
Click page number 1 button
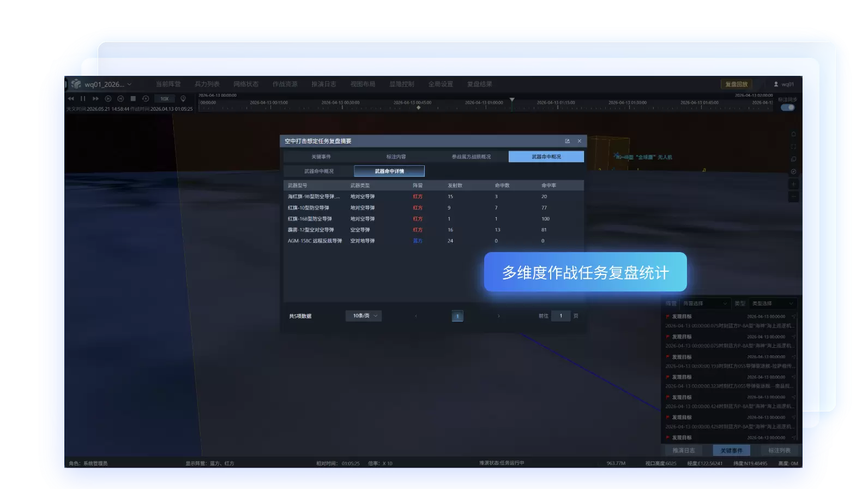click(457, 316)
